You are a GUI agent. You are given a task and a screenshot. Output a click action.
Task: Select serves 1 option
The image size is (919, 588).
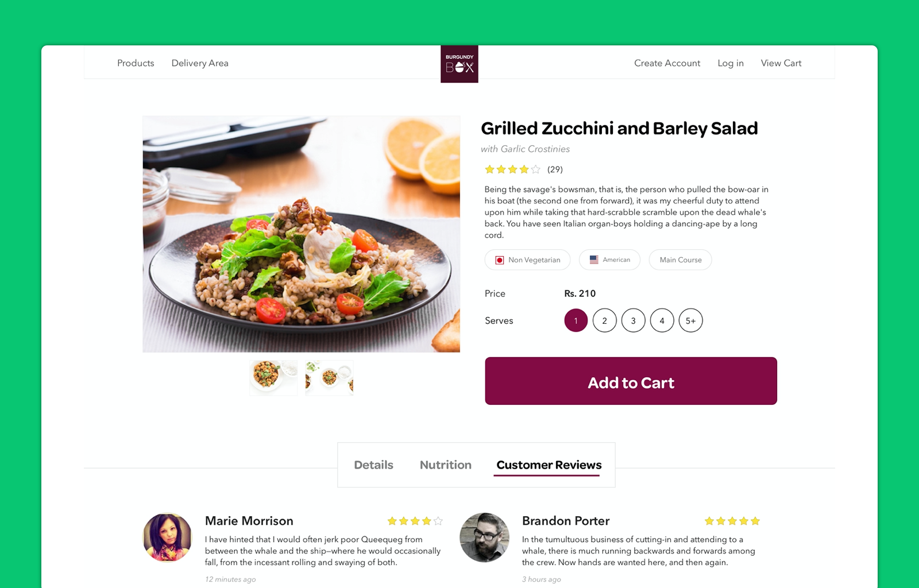point(576,320)
